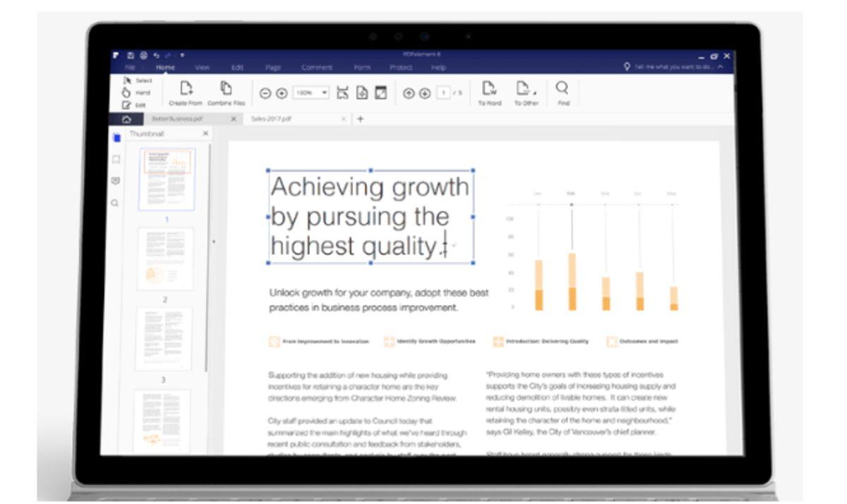Close the Thumbnail panel

(x=205, y=133)
